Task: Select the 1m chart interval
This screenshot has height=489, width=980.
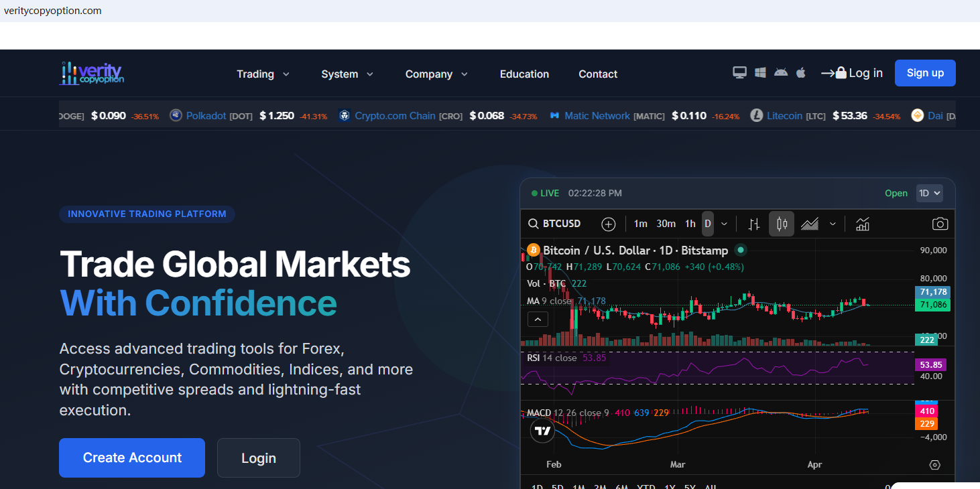Action: 641,224
